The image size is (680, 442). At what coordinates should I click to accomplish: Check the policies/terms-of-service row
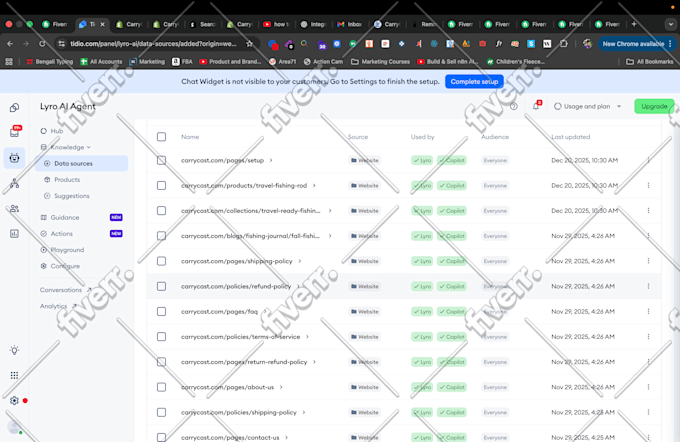[x=161, y=337]
